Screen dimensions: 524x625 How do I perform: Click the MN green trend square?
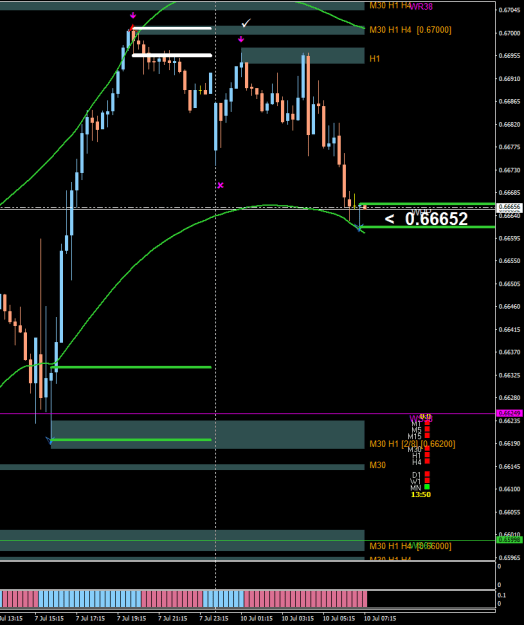pos(427,487)
